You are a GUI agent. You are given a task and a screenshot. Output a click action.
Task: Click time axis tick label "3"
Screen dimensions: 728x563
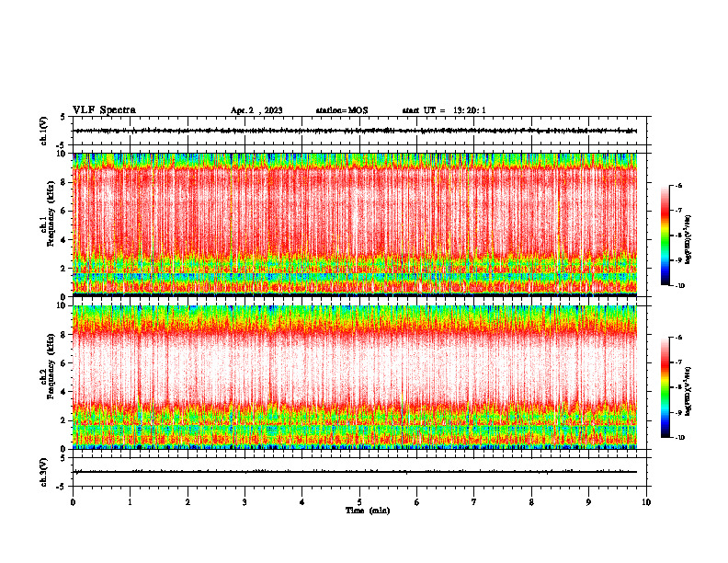[245, 502]
